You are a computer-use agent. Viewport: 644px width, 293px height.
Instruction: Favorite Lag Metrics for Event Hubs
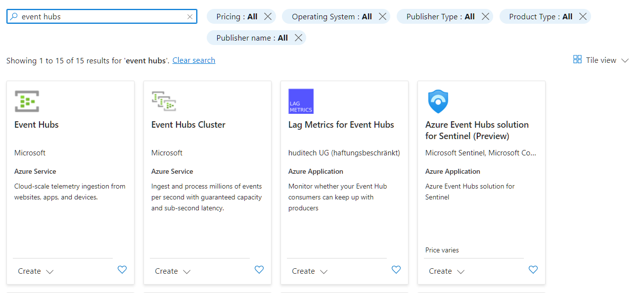coord(396,270)
